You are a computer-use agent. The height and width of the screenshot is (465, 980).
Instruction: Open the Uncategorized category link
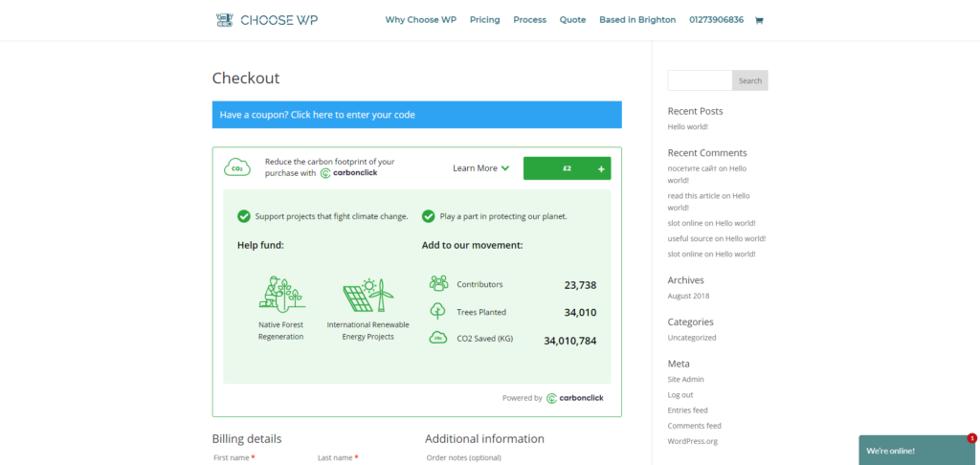click(x=692, y=338)
